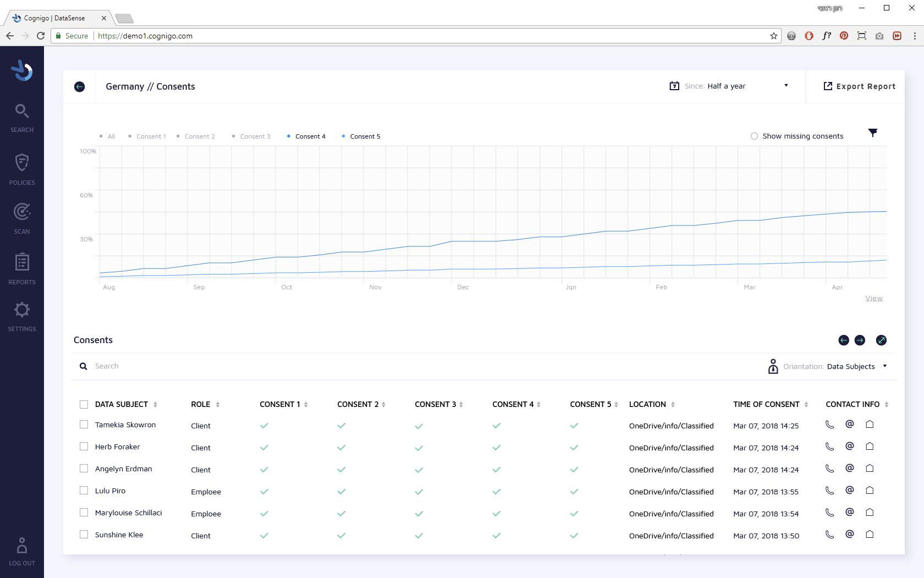Open the Settings gear icon
Image resolution: width=924 pixels, height=578 pixels.
(x=22, y=310)
